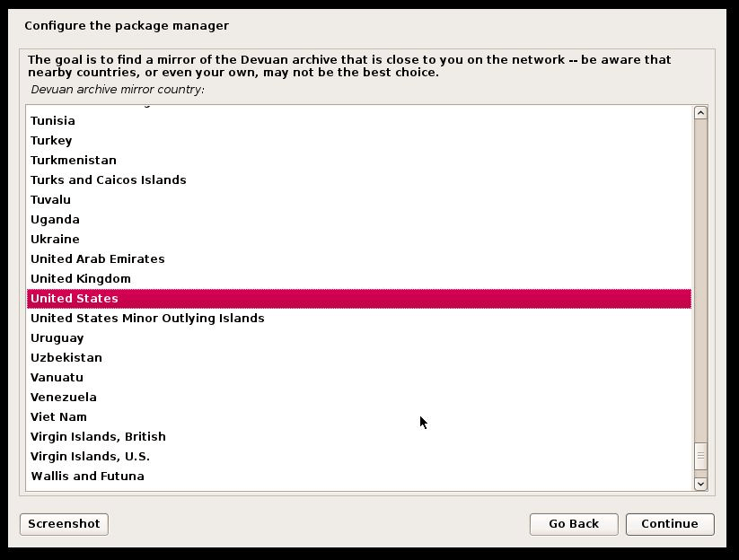Take a screenshot using the Screenshot button

63,524
